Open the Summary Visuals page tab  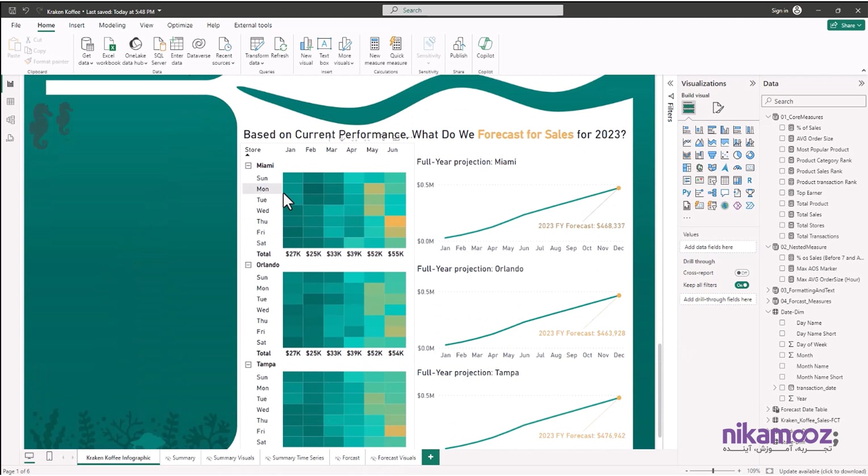click(230, 458)
